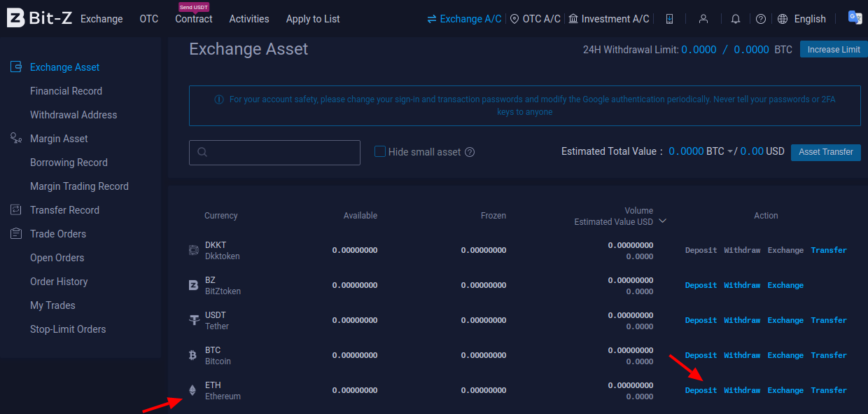Deposit BTC via the Bitcoin row link
Screen dimensions: 868x414
pos(701,355)
